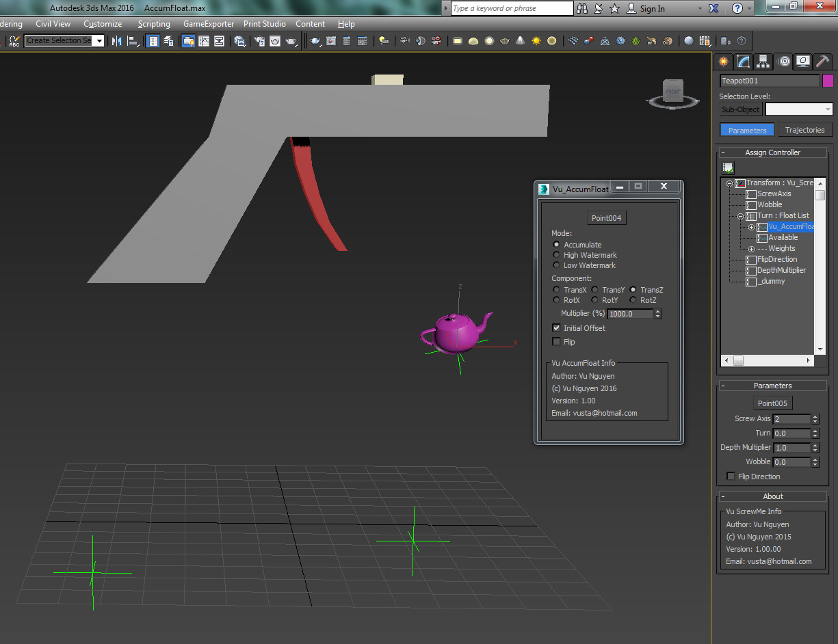This screenshot has height=644, width=838.
Task: Open the Hierarchy command panel
Action: (x=762, y=62)
